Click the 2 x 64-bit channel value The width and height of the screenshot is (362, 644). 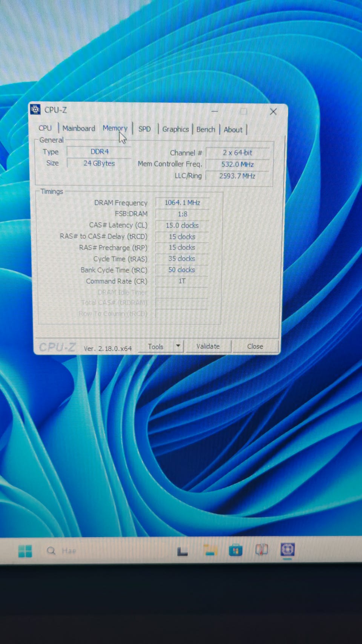pyautogui.click(x=237, y=153)
